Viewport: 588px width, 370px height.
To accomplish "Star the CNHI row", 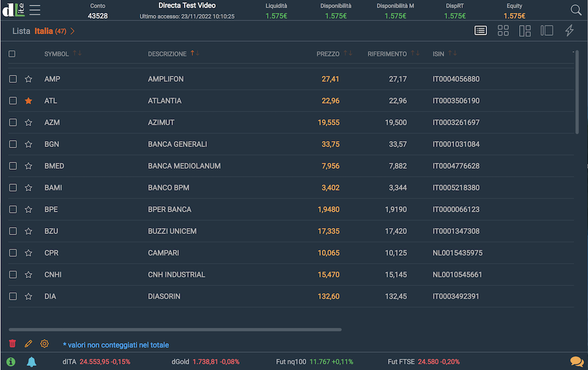I will 29,275.
